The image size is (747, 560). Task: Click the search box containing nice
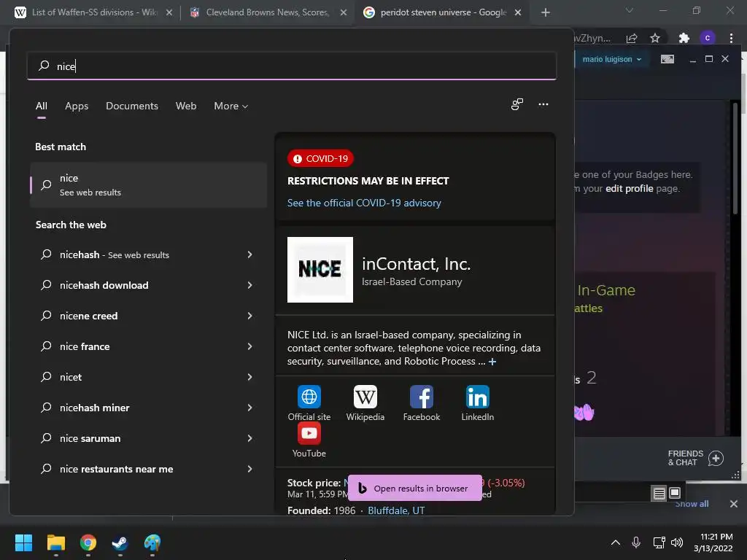[292, 66]
